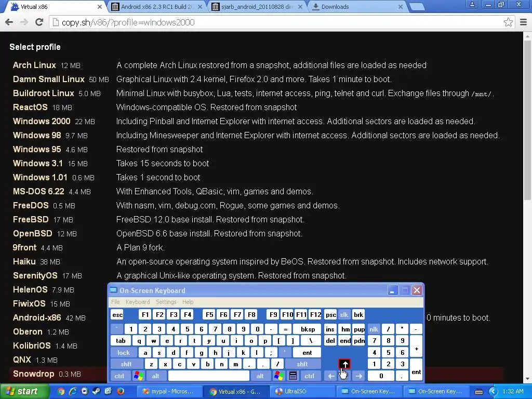532x399 pixels.
Task: Click the F5 key on On-Screen Keyboard
Action: (x=209, y=315)
